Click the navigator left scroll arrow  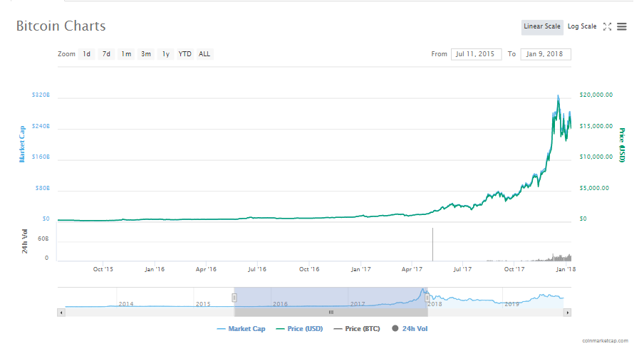(x=61, y=313)
